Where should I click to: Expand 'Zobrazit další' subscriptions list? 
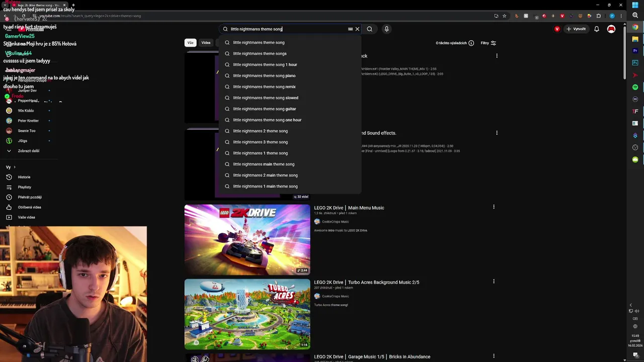click(x=28, y=151)
